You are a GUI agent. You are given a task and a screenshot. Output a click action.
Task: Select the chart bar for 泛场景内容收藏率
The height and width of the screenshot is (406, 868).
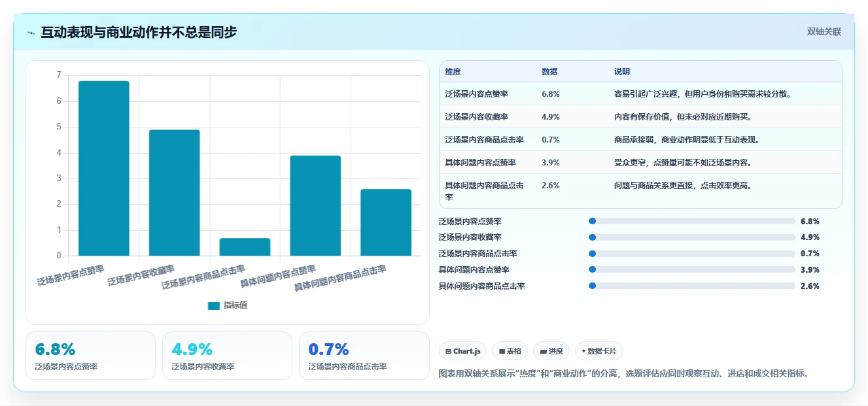pos(174,193)
